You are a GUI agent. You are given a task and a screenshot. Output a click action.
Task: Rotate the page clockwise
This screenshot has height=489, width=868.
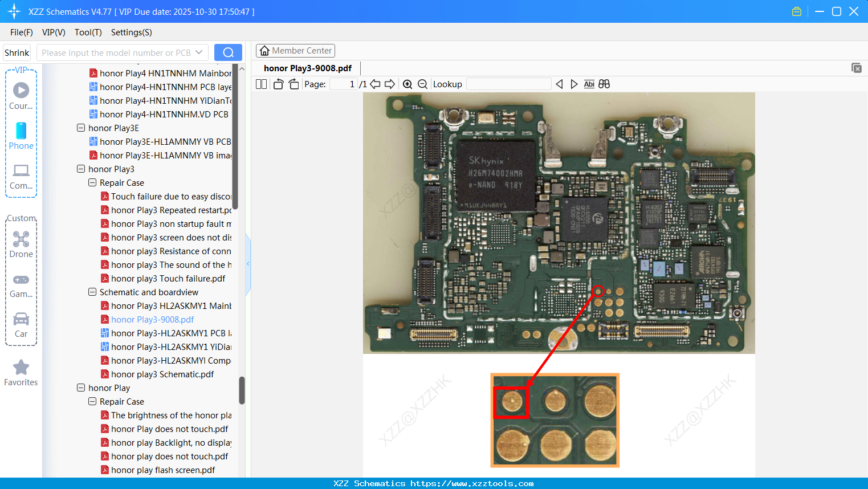click(294, 84)
